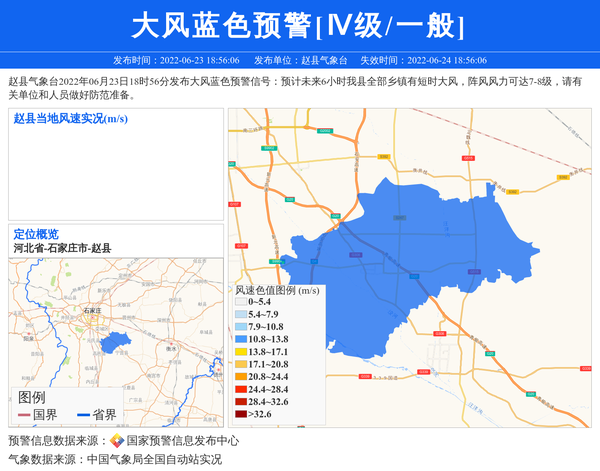Open the 中国气象局全国自动站实况 source text
This screenshot has height=471, width=600.
tap(154, 460)
